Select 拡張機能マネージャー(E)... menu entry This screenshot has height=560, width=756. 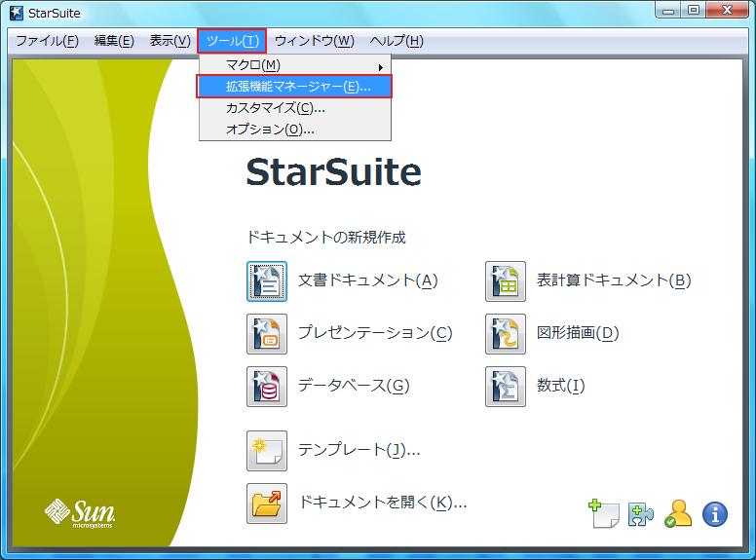294,87
